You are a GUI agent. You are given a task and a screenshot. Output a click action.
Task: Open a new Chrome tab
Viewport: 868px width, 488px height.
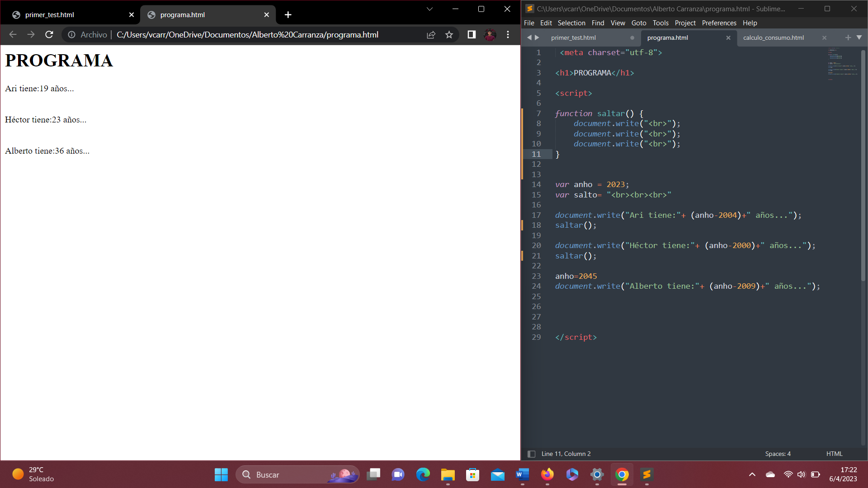(x=288, y=15)
